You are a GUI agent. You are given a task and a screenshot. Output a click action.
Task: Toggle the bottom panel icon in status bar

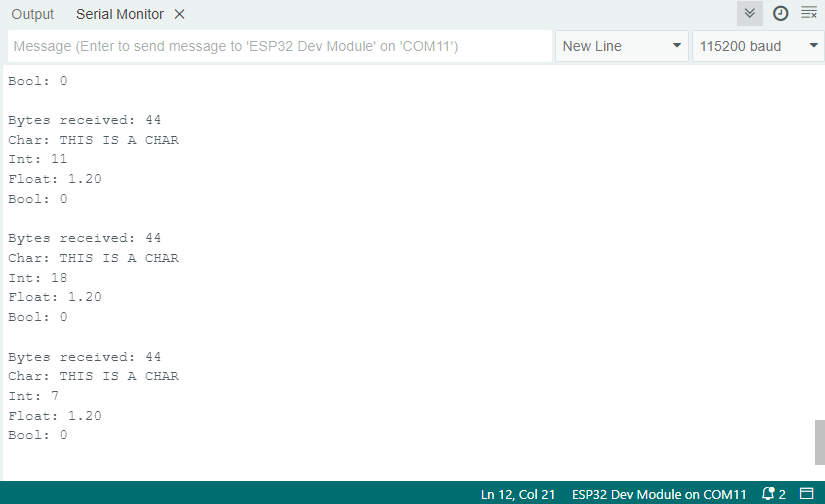click(806, 494)
